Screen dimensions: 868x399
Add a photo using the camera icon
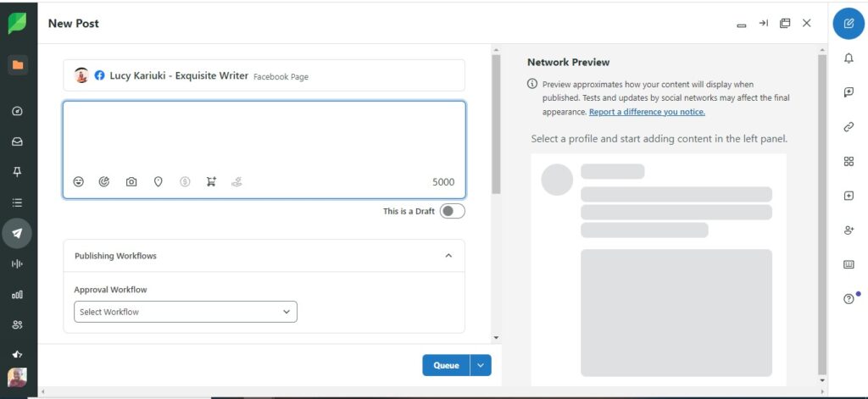131,181
